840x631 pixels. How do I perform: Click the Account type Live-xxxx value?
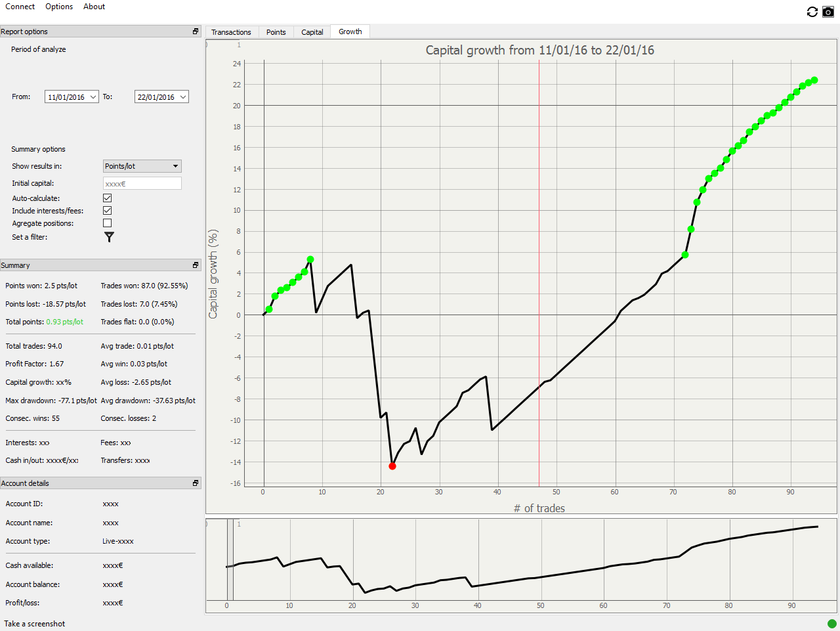(118, 541)
